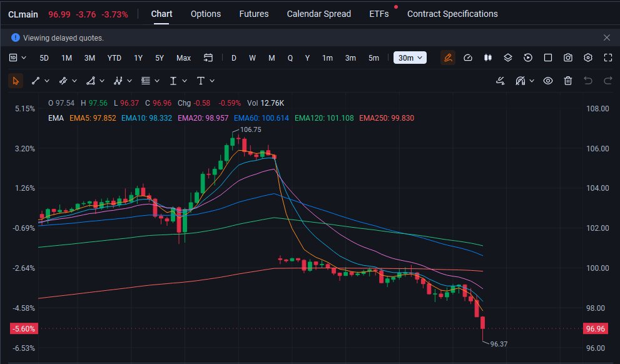Expand the Fibonacci tools dropdown arrow

[x=157, y=81]
